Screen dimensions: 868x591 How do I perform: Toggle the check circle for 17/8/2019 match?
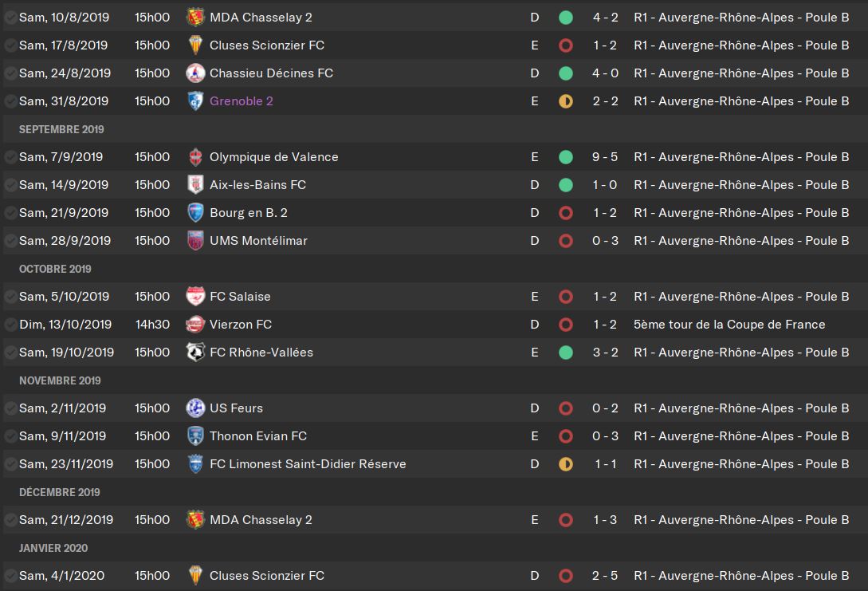coord(10,45)
